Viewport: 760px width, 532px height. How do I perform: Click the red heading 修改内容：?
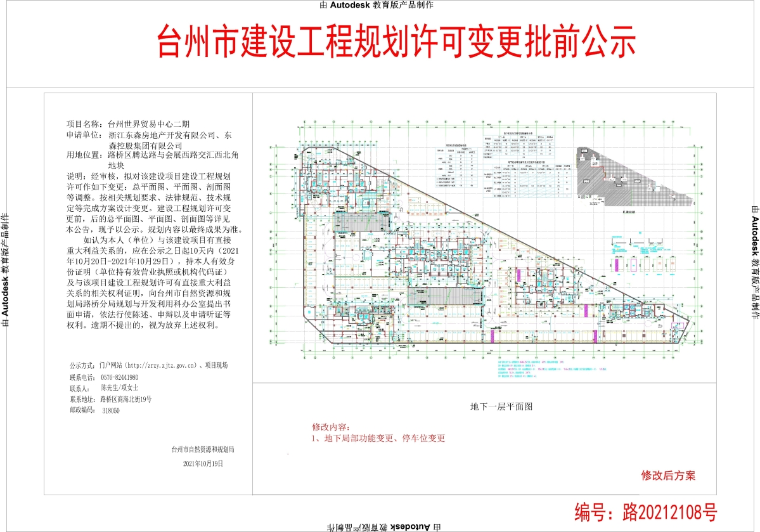(x=331, y=427)
